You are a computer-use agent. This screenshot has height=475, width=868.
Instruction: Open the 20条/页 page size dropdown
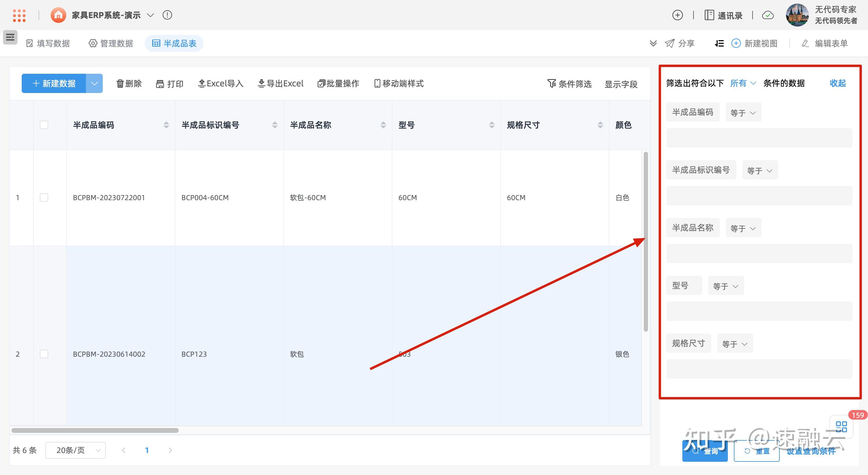pos(76,450)
